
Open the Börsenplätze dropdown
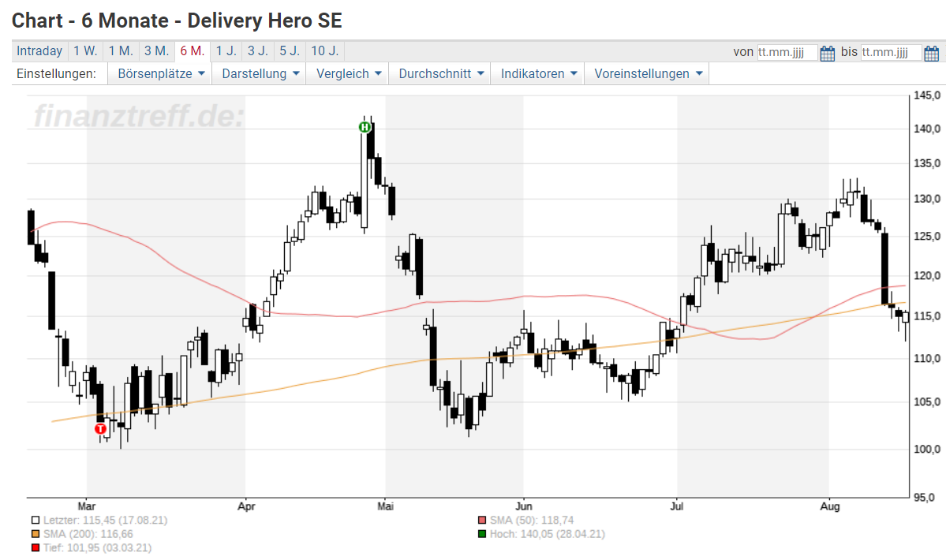point(160,73)
